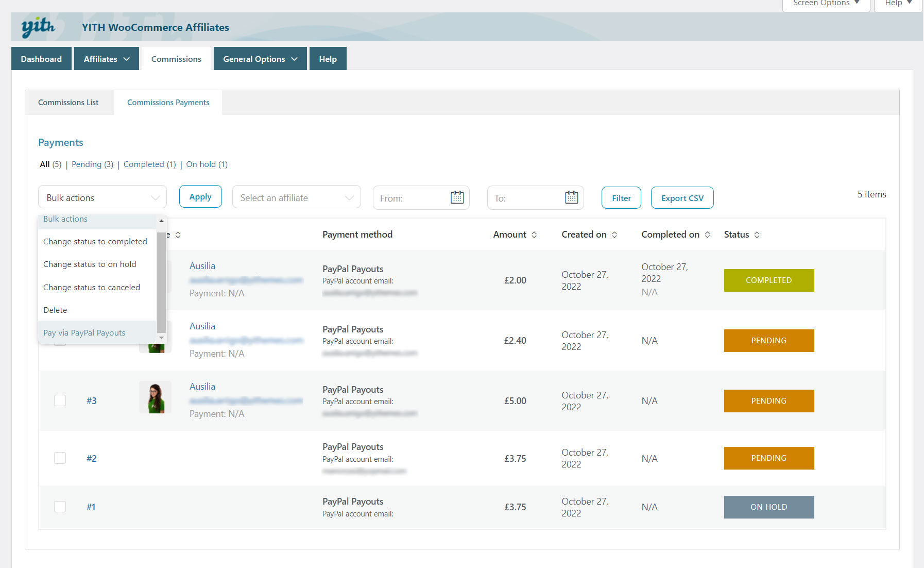Choose Delete bulk action
Screen dimensions: 924x568
pos(97,310)
